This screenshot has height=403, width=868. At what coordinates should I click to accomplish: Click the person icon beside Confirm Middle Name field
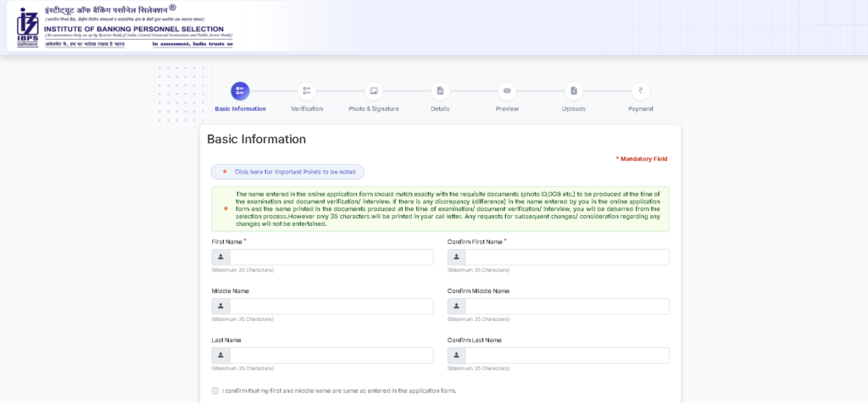pos(457,306)
